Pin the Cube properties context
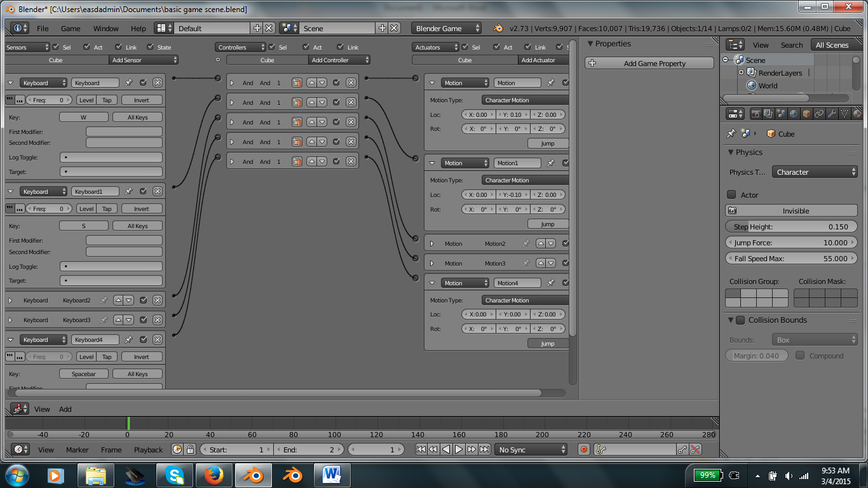 [731, 133]
